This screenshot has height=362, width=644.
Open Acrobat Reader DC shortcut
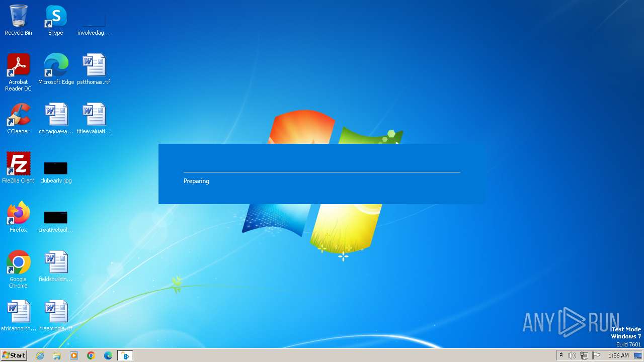click(18, 72)
